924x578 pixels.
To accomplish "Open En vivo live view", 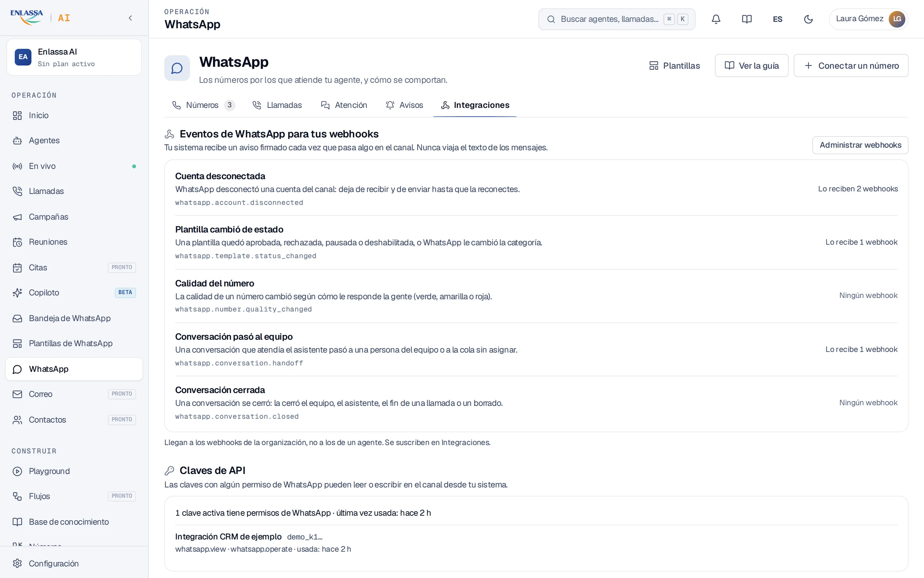I will coord(74,166).
